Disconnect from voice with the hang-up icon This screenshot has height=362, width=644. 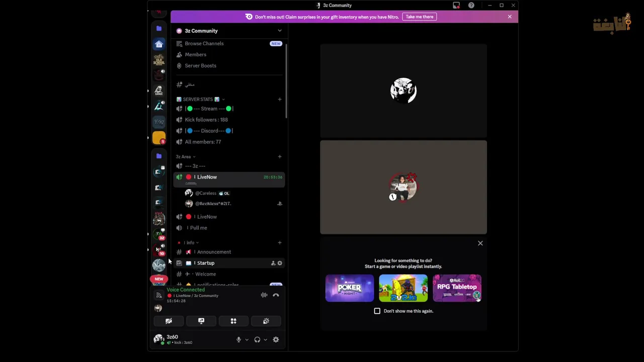pyautogui.click(x=276, y=295)
